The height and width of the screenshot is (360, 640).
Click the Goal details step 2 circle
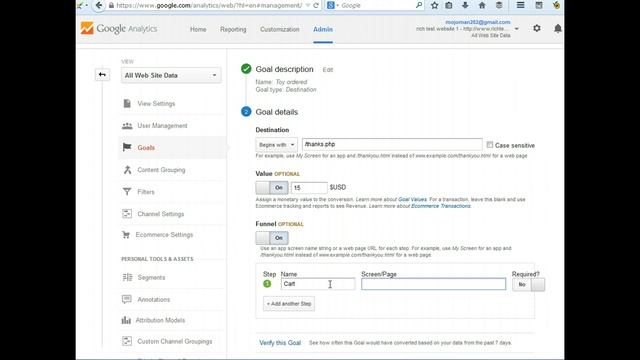[x=246, y=111]
